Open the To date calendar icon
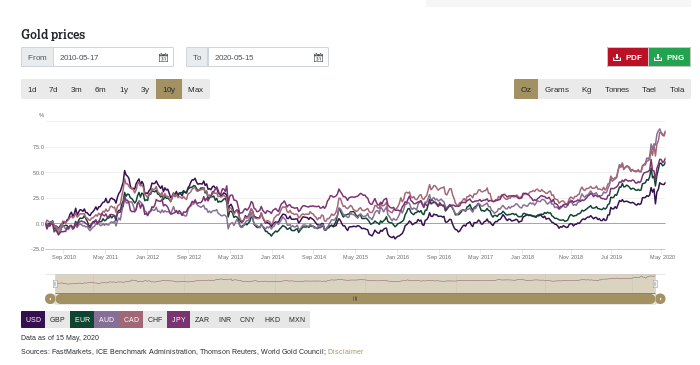 (x=318, y=58)
